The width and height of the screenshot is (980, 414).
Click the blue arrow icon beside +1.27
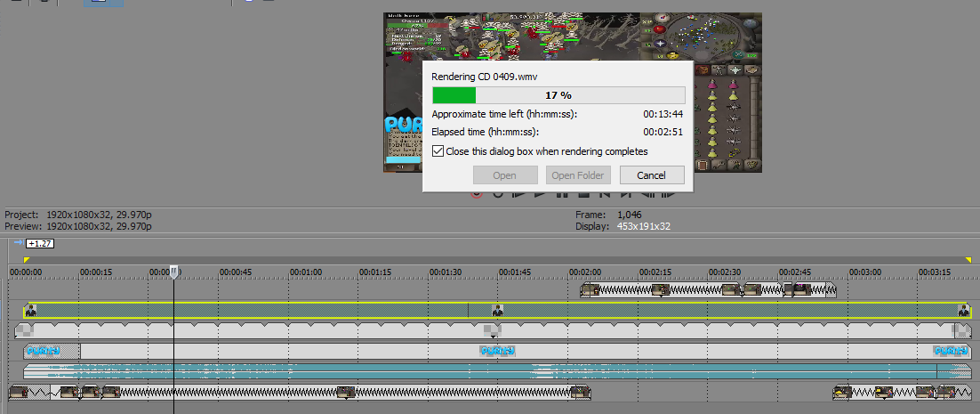pos(18,243)
